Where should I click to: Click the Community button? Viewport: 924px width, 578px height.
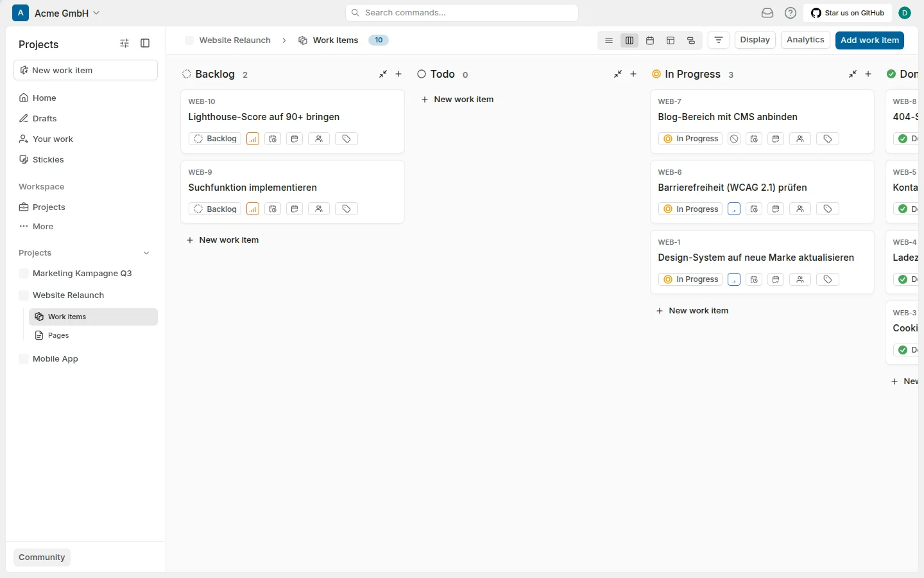(42, 557)
